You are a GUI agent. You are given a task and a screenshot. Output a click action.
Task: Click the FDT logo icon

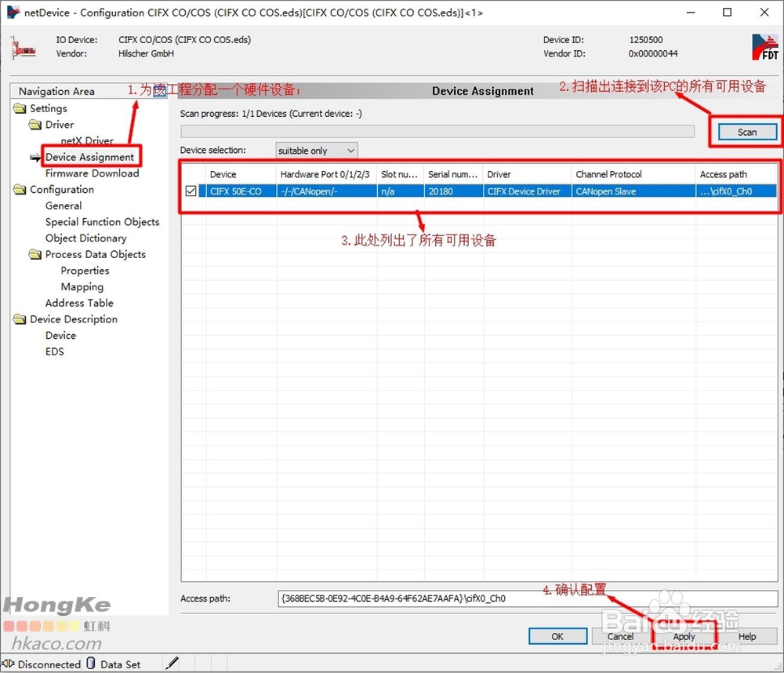point(764,47)
